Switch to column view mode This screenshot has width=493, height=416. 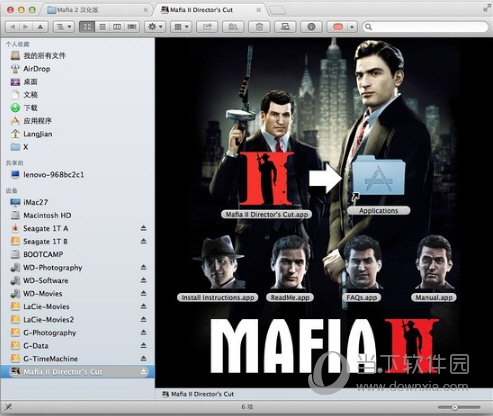[x=117, y=27]
